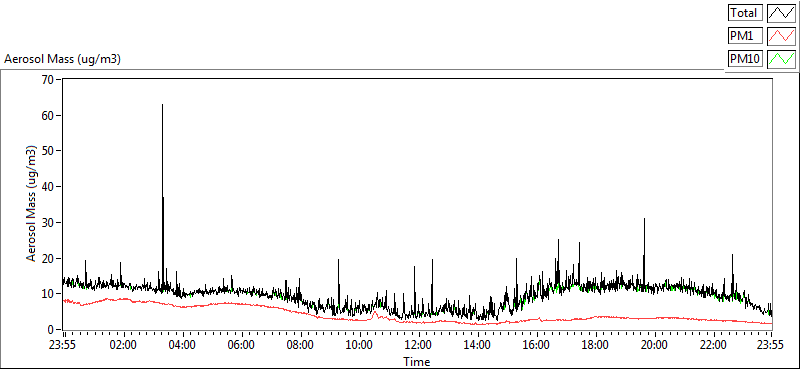Screen dimensions: 800x369
Task: Click the Aerosol Mass (ug/m3) chart caption
Action: click(62, 59)
